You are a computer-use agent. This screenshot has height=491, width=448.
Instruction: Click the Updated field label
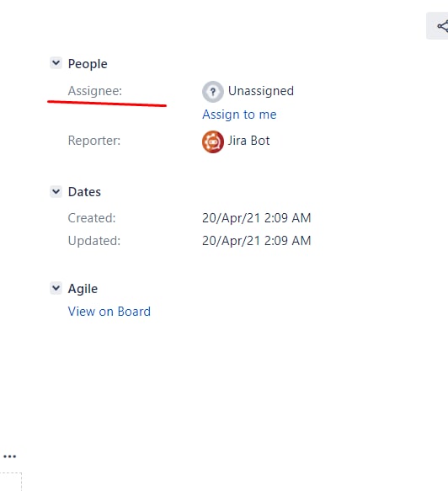[94, 241]
